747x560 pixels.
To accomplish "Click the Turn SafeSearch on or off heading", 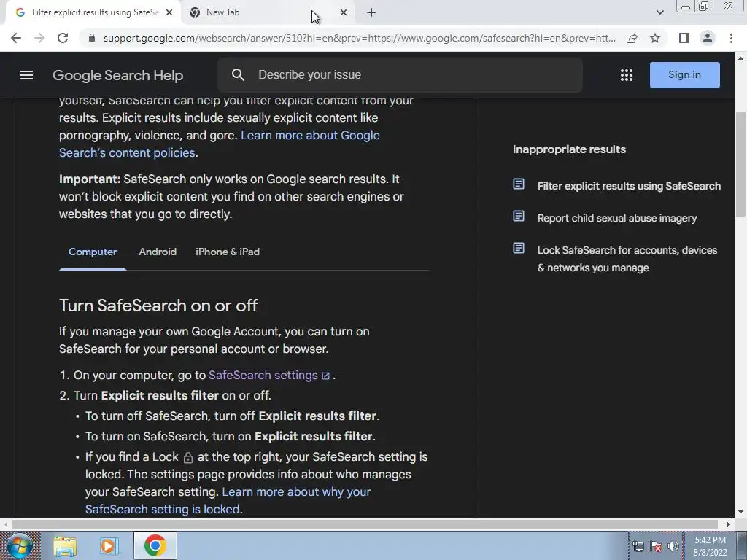I will (158, 306).
